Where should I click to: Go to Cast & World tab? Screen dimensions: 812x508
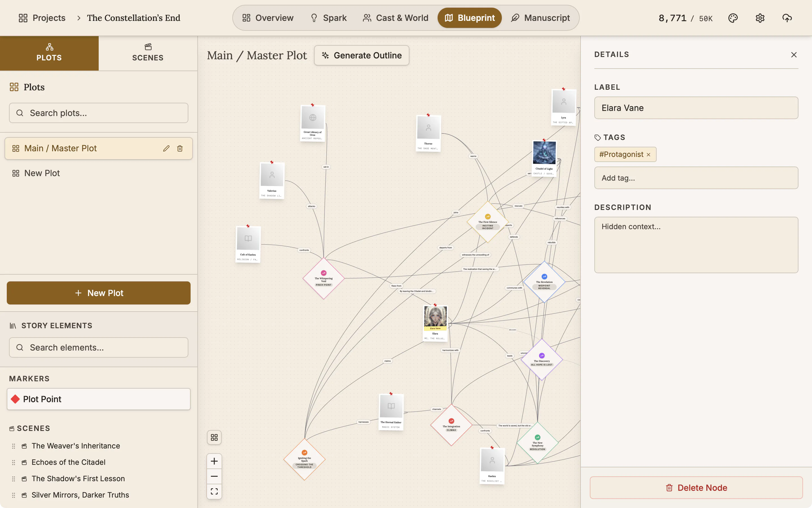(x=396, y=18)
